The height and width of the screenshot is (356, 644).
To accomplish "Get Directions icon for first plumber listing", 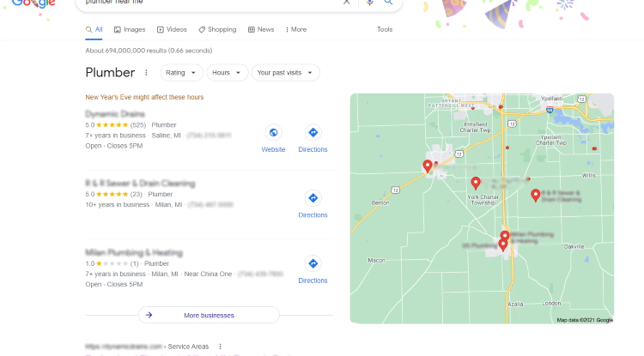I will [x=313, y=132].
